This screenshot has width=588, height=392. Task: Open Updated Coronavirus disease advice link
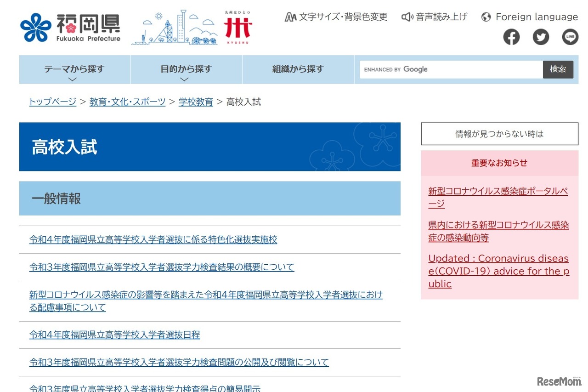click(498, 271)
